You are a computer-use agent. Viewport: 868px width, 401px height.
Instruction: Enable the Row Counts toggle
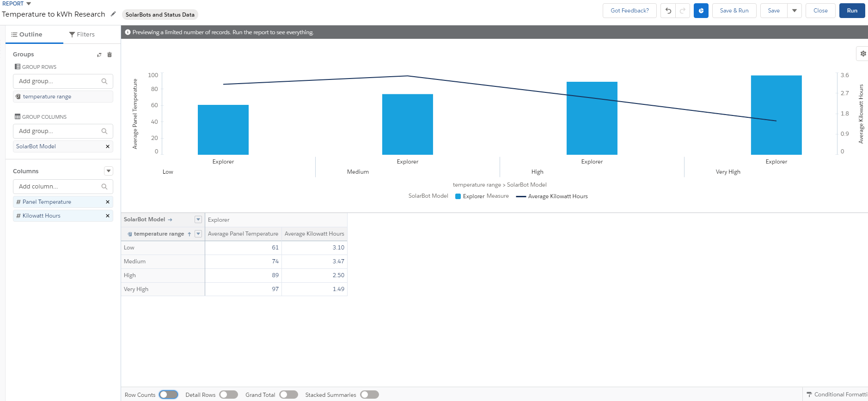point(168,395)
